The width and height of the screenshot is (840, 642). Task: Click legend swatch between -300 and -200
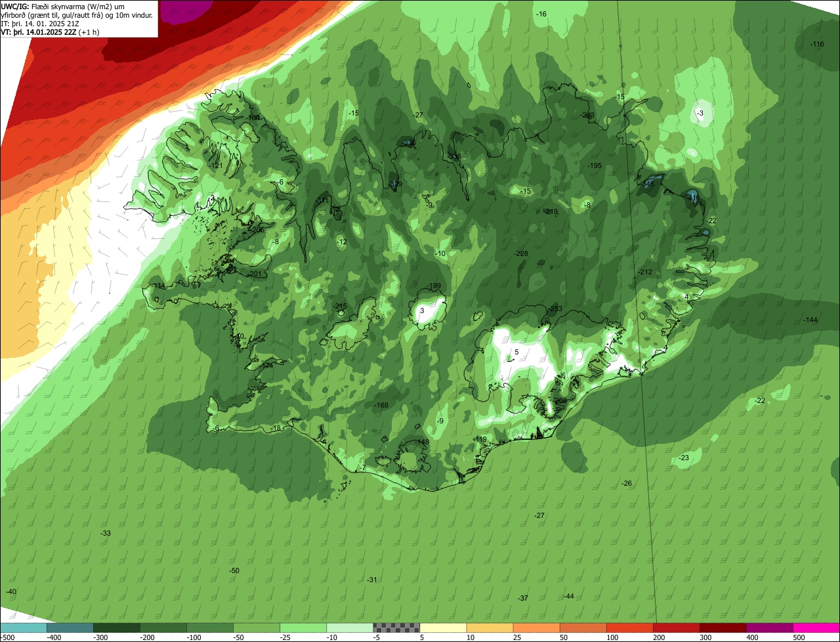tap(116, 628)
